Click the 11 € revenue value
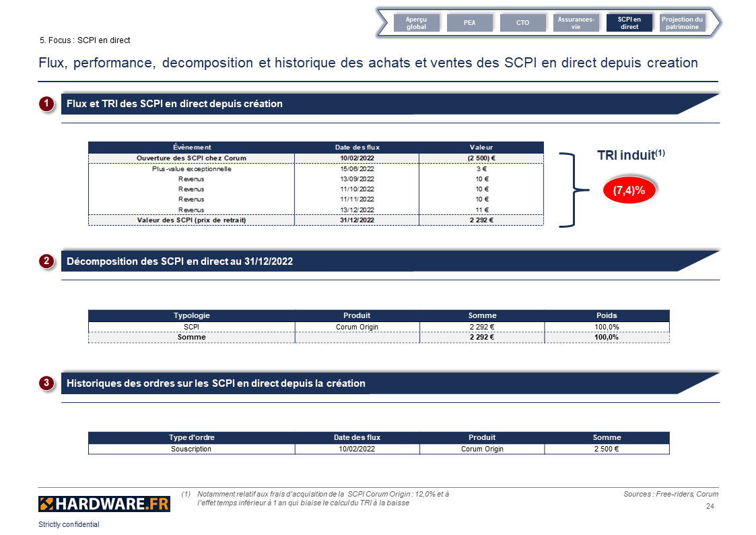Viewport: 756px width, 535px height. [481, 210]
